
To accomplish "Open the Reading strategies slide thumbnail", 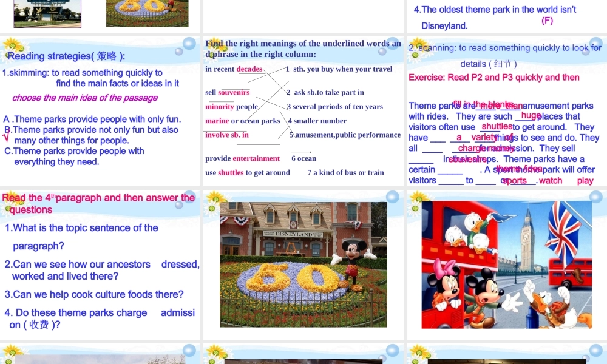I will pos(100,112).
